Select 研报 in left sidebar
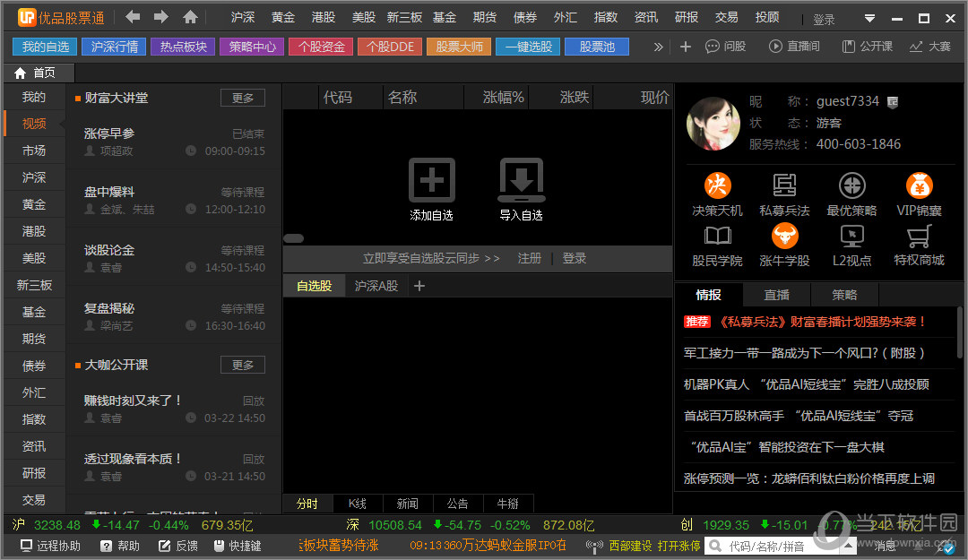968x560 pixels. tap(34, 473)
